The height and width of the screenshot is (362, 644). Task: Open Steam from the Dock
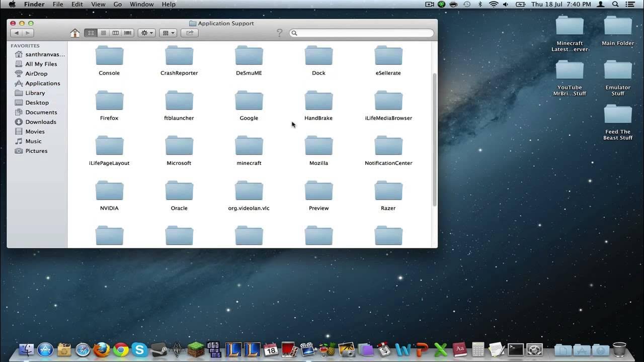(158, 349)
